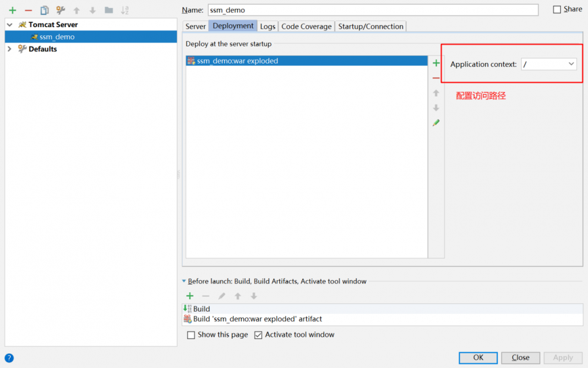This screenshot has width=588, height=368.
Task: Click the Tomcat Server label in the tree
Action: (54, 25)
